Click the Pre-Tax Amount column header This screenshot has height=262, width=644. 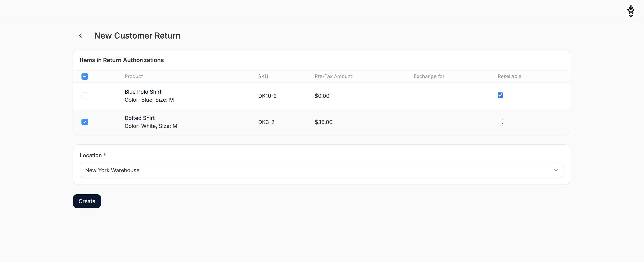pos(333,76)
